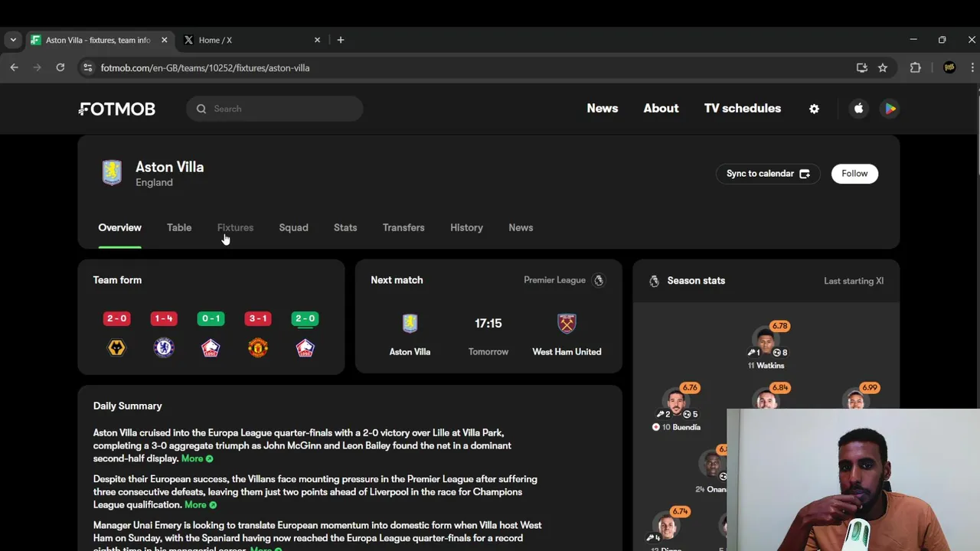Click the Manchester United badge in Team form
980x551 pixels.
tap(258, 348)
